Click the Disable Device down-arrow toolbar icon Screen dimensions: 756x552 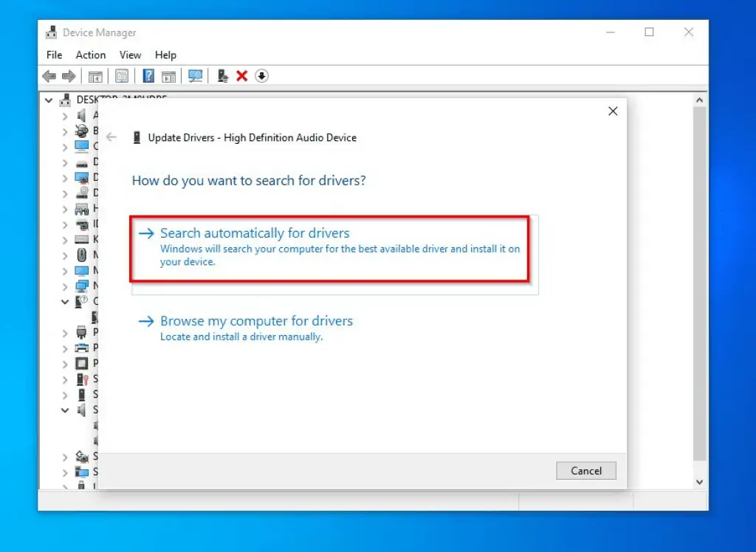(x=262, y=76)
